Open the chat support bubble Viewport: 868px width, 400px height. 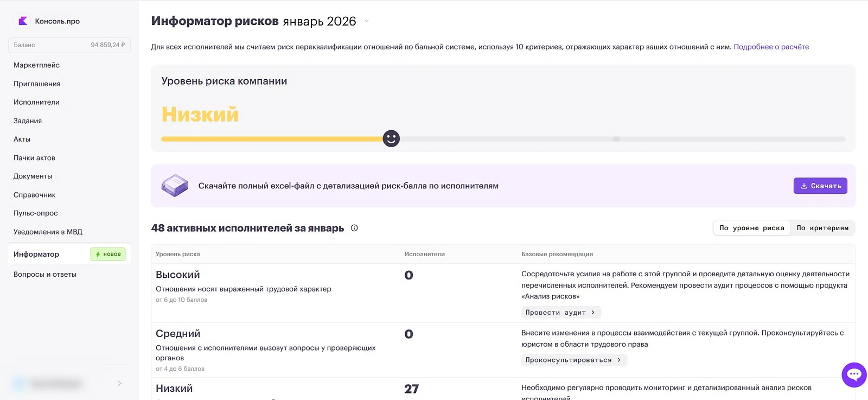854,374
